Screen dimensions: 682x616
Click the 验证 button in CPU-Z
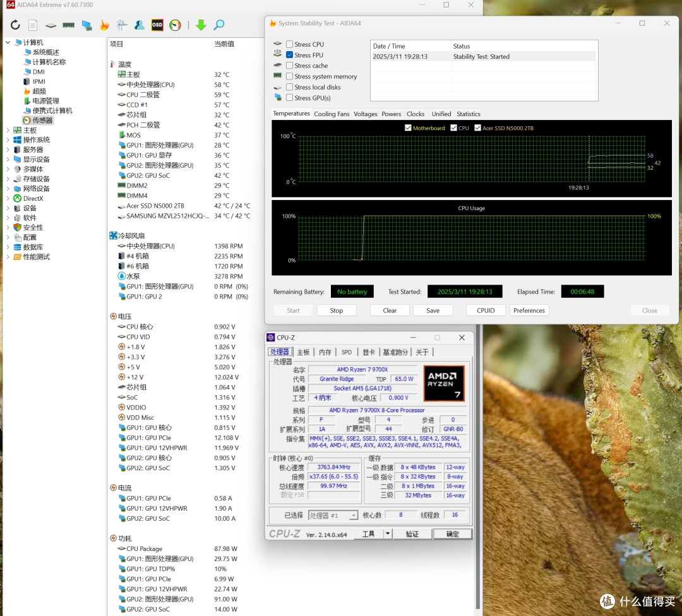[x=412, y=534]
